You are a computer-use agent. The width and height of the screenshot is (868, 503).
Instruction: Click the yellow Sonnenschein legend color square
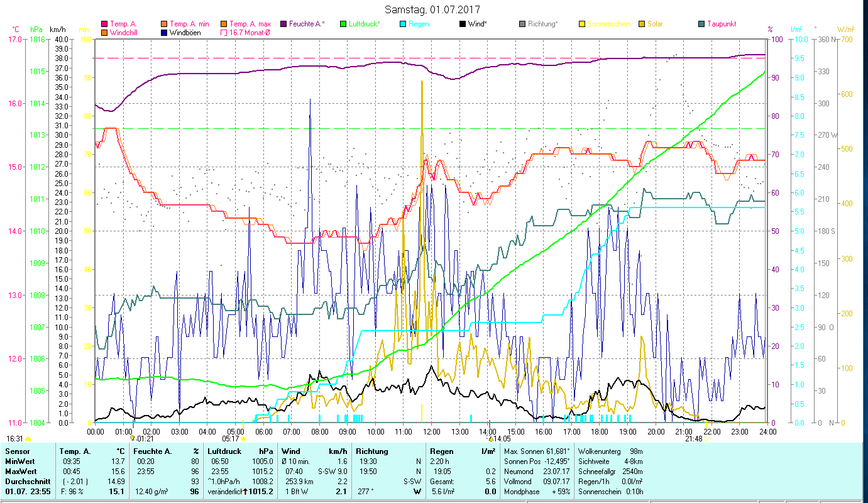click(x=581, y=24)
